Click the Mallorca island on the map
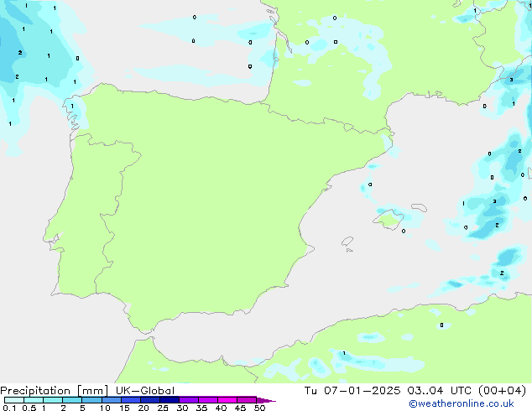Screen dimensions: 532x411 point(389,219)
